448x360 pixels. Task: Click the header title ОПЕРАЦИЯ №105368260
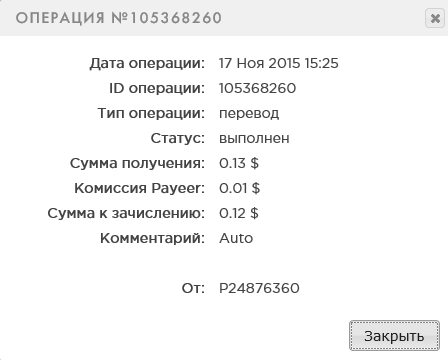coord(119,18)
